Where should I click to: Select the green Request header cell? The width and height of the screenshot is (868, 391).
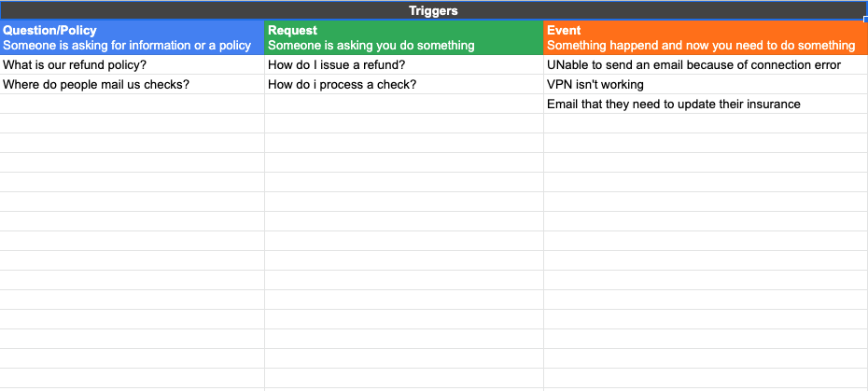click(404, 37)
